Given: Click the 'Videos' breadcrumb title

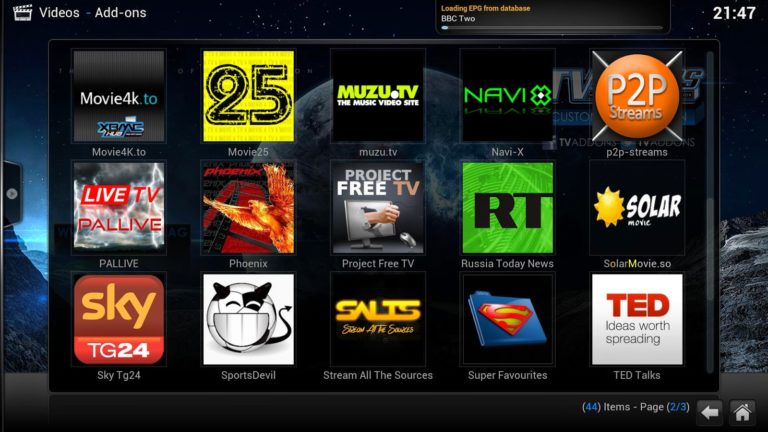Looking at the screenshot, I should 59,13.
